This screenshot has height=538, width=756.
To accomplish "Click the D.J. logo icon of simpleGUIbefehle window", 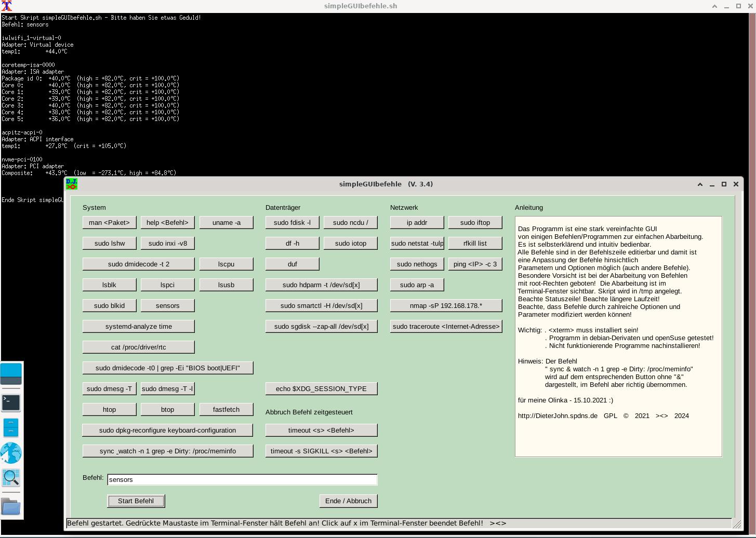I will [x=72, y=184].
